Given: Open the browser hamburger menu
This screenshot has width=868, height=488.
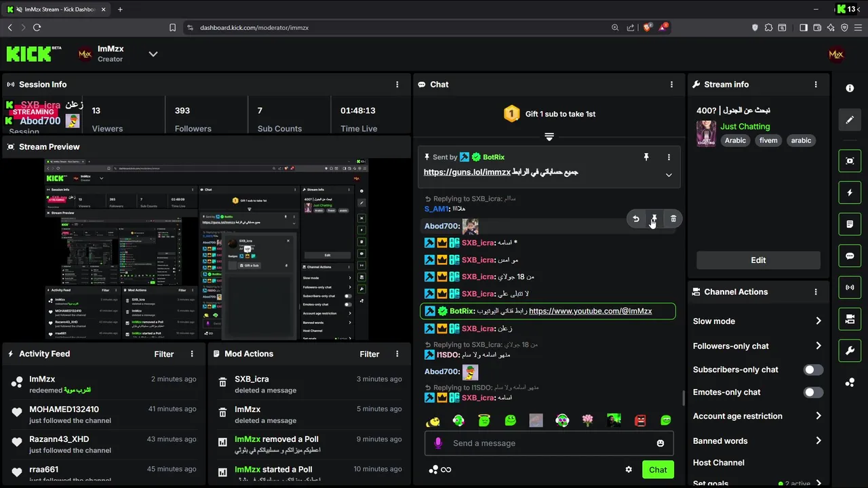Looking at the screenshot, I should tap(858, 28).
